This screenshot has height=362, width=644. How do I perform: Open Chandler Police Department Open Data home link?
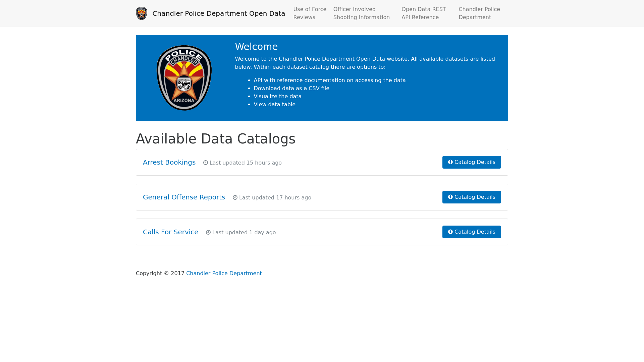click(x=219, y=13)
